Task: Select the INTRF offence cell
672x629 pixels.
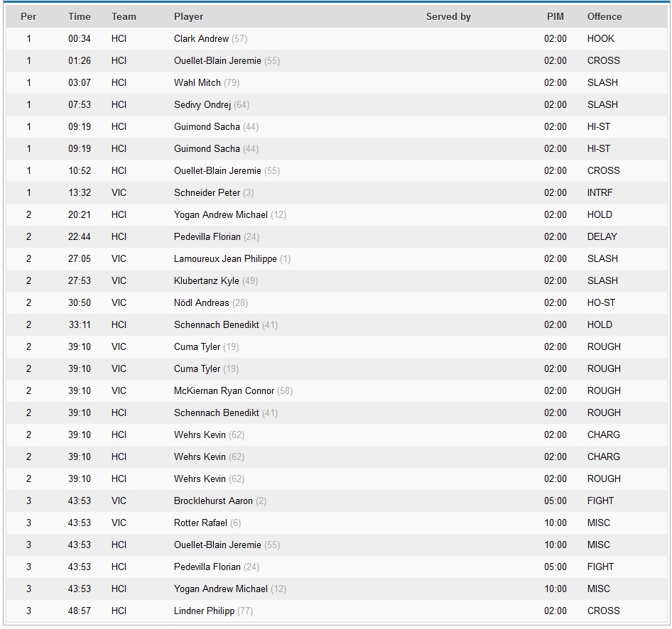Action: click(x=600, y=192)
